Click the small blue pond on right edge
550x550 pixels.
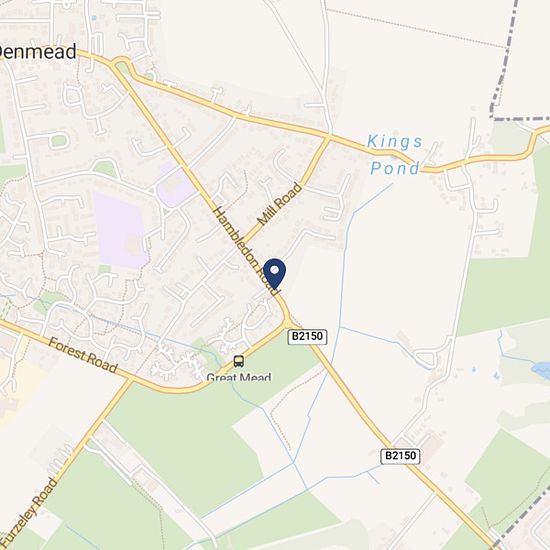[x=541, y=368]
